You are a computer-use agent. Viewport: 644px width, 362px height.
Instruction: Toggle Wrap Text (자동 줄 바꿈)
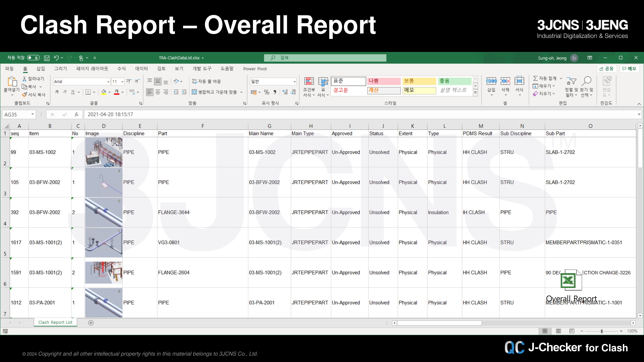[206, 81]
